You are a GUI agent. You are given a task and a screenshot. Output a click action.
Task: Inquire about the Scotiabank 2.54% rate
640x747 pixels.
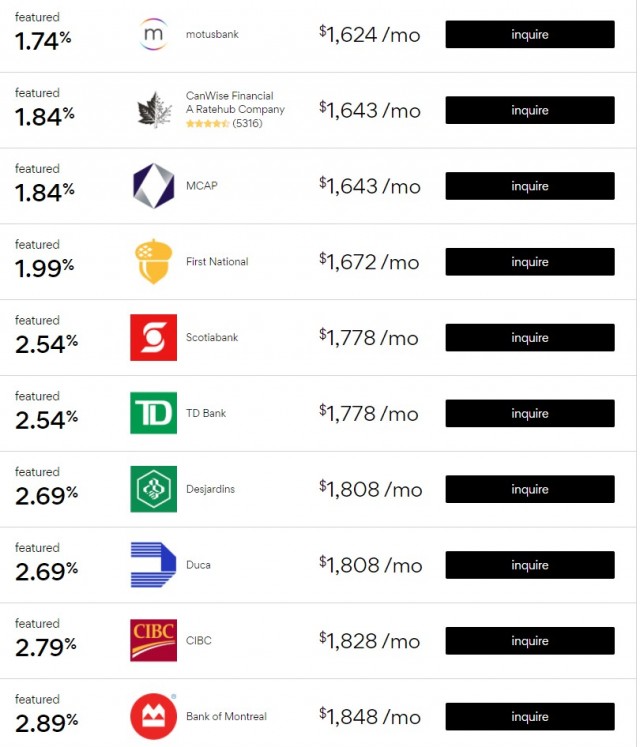(x=529, y=338)
